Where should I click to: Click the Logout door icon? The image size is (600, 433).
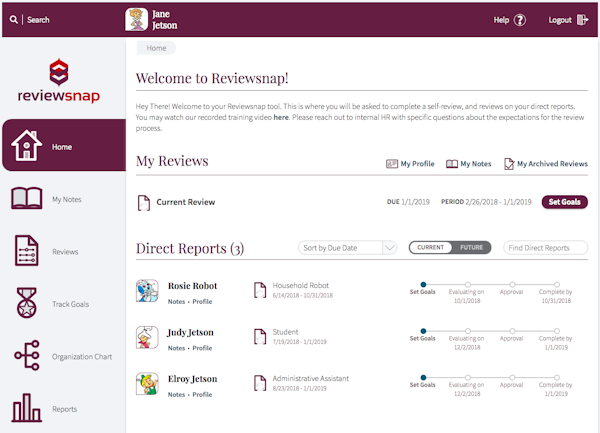tap(582, 20)
